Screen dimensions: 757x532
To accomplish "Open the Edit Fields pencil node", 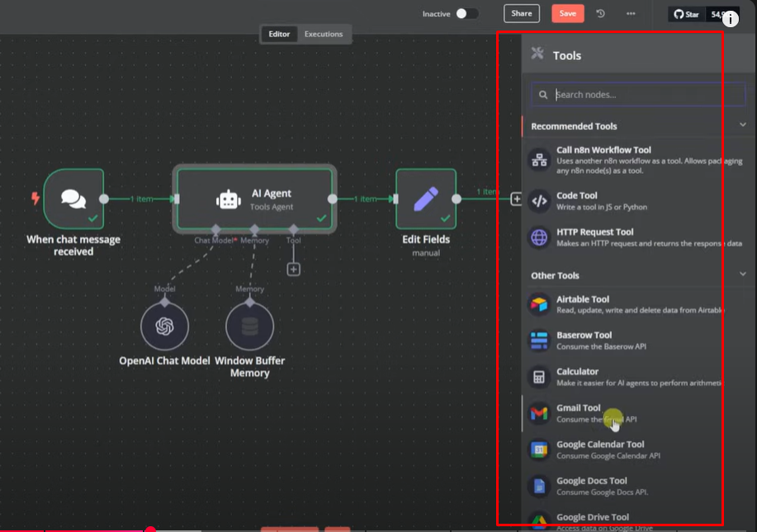I will coord(426,199).
